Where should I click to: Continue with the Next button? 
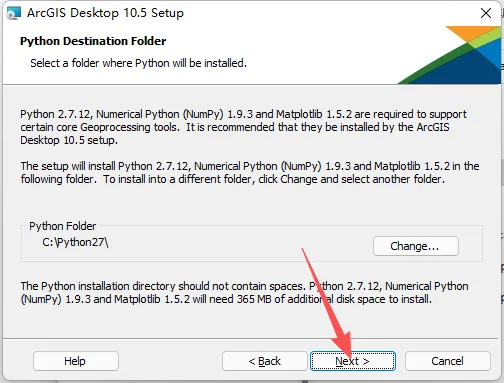click(x=353, y=361)
